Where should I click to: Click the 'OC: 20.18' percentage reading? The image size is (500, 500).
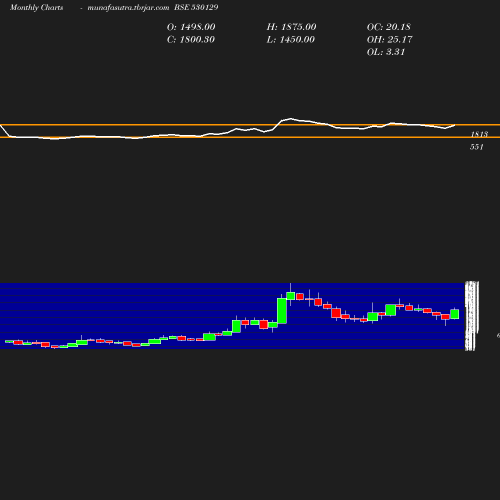coord(389,27)
